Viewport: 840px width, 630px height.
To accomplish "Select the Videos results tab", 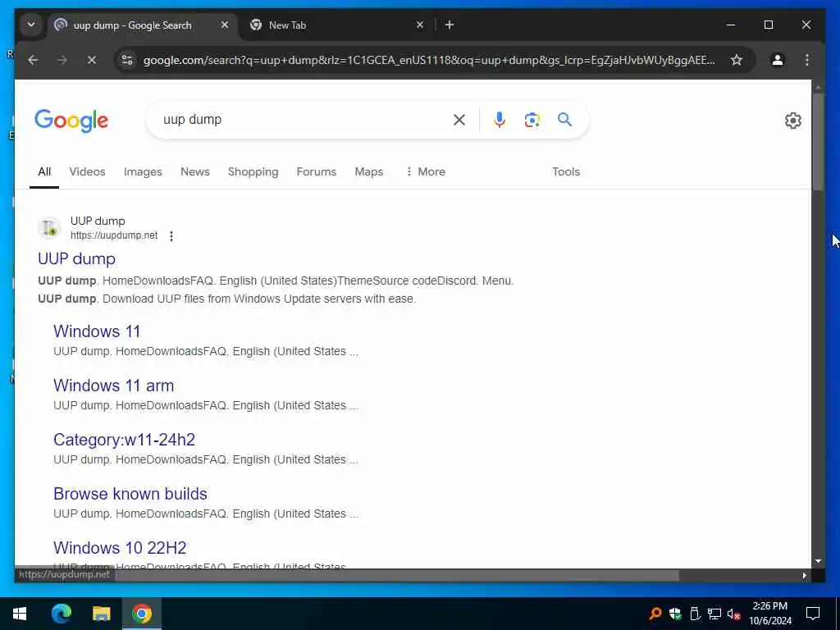I will [87, 172].
